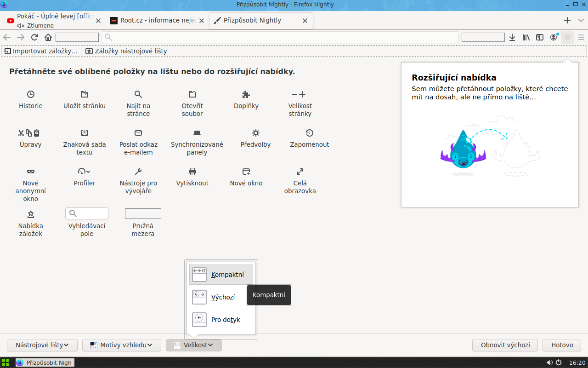Click the Nabídka záložek star icon
The image size is (588, 368).
point(31,214)
